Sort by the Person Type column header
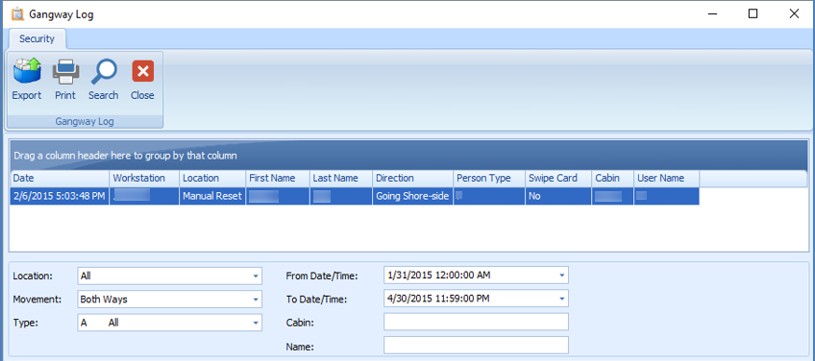This screenshot has width=815, height=361. [x=489, y=178]
